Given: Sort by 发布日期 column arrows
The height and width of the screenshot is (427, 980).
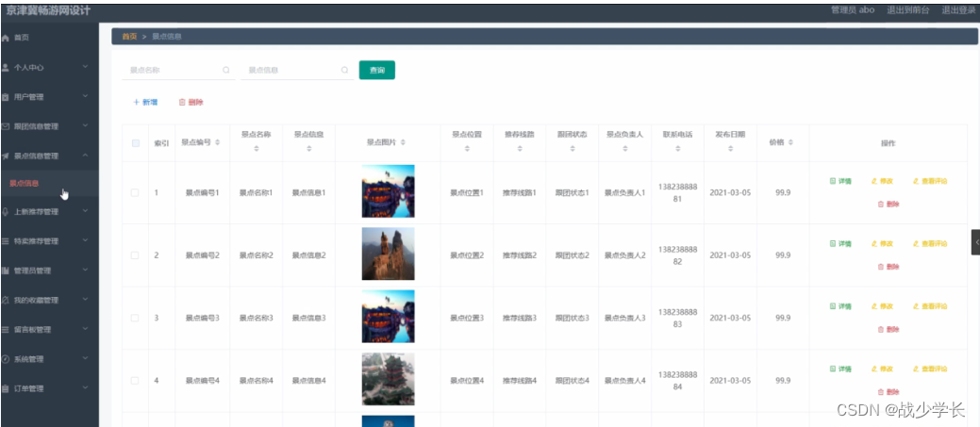Looking at the screenshot, I should point(731,149).
